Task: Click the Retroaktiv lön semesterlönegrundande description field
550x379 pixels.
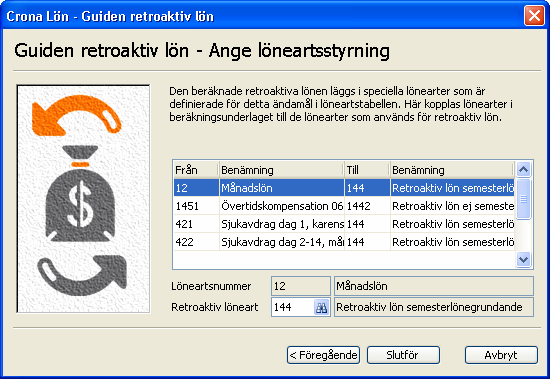Action: coord(434,307)
